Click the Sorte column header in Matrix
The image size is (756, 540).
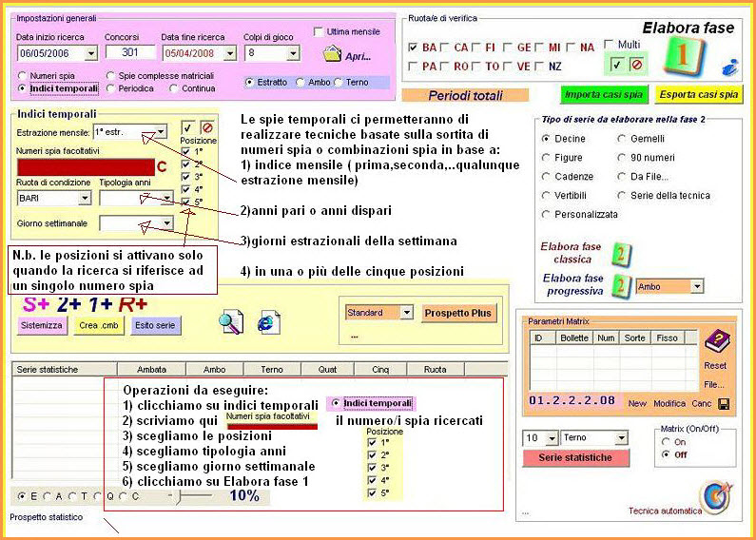[x=634, y=338]
